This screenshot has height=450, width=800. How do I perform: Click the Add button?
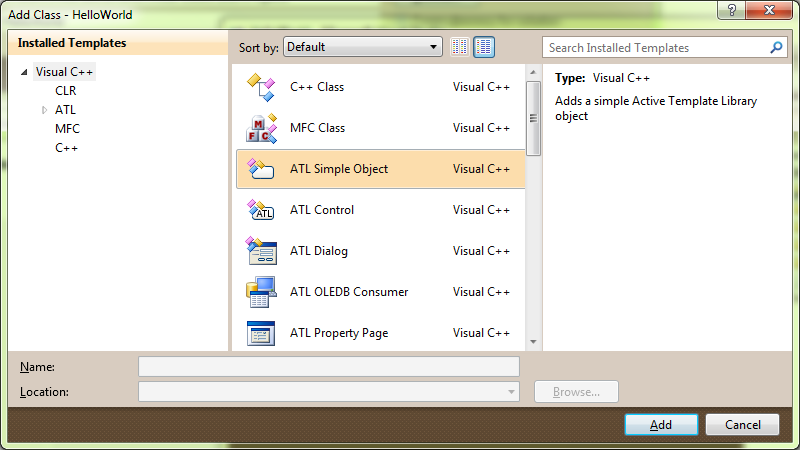(x=661, y=424)
